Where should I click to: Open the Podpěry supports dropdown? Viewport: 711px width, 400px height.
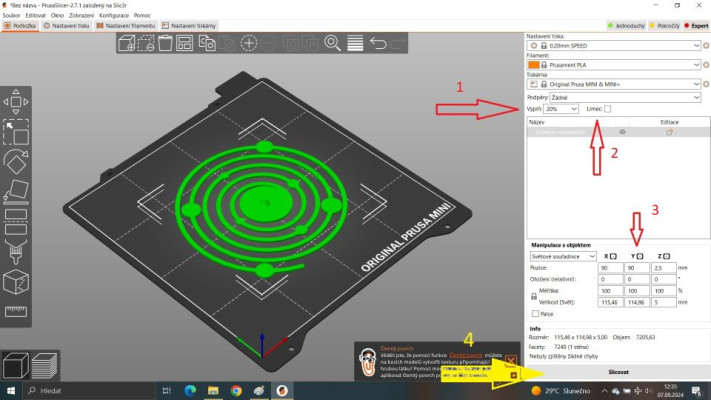(x=625, y=98)
